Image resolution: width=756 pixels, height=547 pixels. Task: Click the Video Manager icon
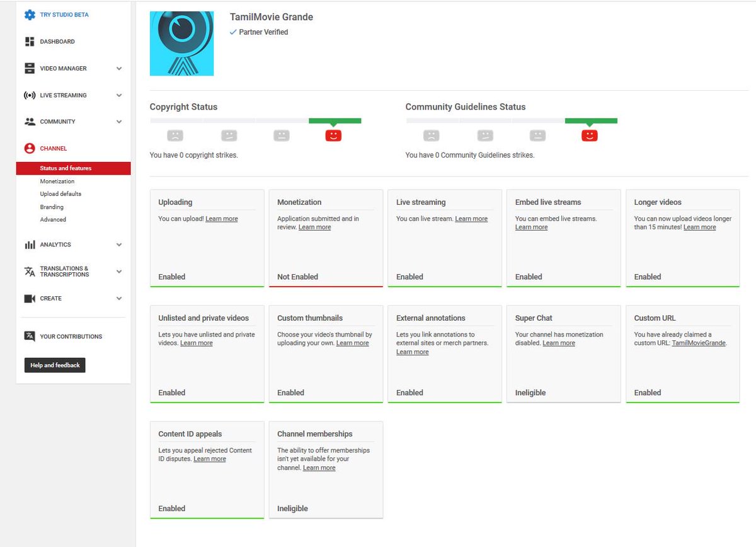(x=30, y=68)
